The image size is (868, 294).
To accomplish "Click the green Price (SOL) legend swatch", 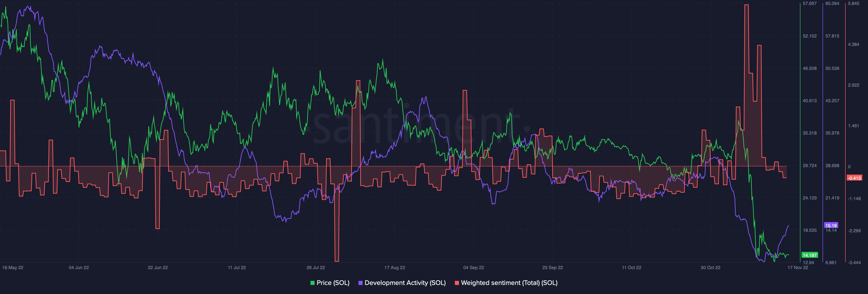I will [x=312, y=283].
